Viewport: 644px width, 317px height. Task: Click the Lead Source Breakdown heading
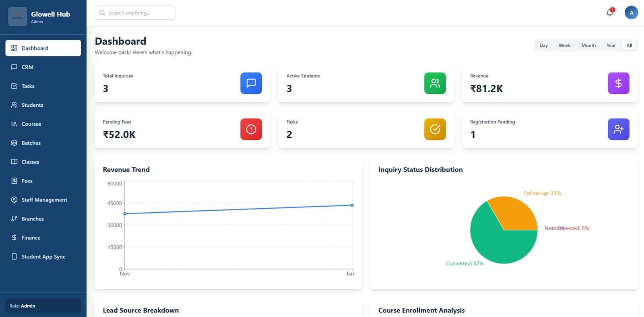click(x=140, y=310)
